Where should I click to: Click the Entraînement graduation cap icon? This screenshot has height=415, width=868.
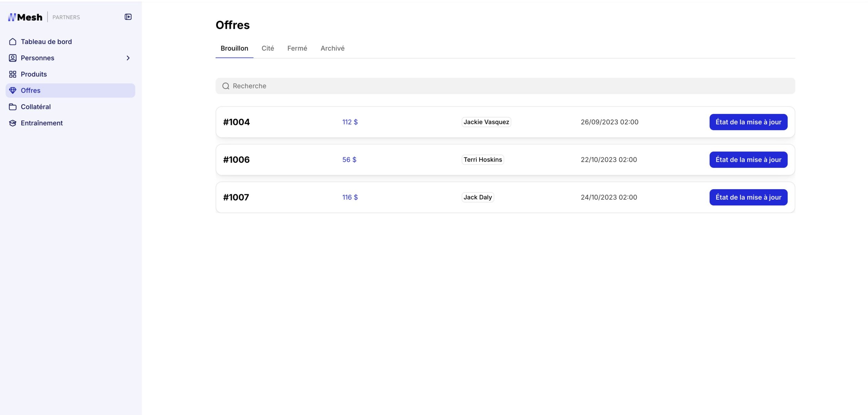click(13, 123)
